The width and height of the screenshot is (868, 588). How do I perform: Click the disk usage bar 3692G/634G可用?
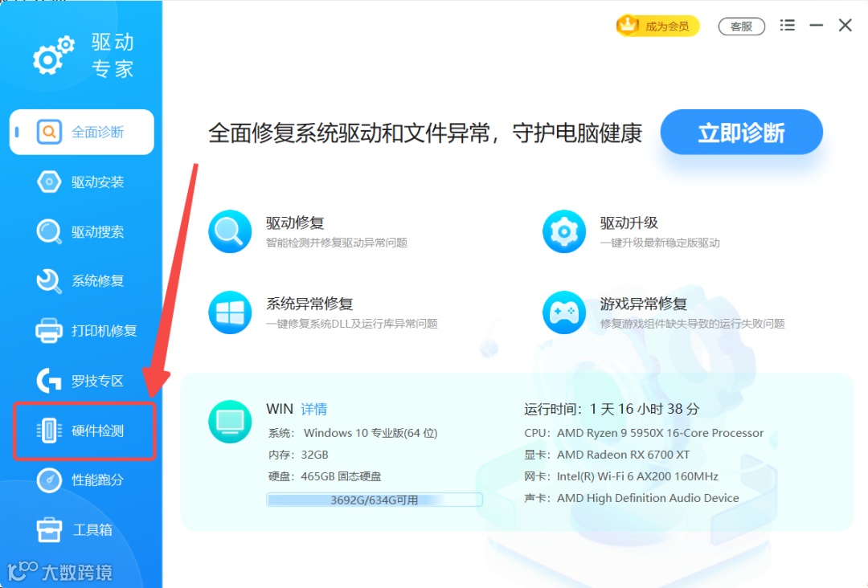click(x=375, y=500)
